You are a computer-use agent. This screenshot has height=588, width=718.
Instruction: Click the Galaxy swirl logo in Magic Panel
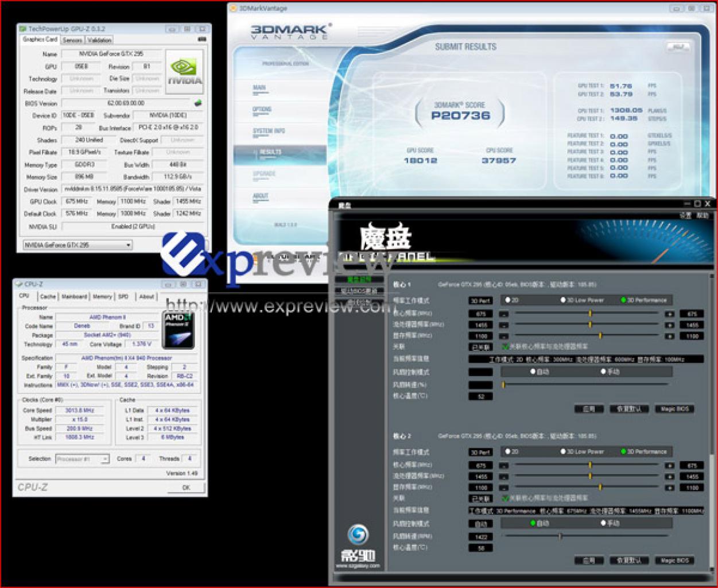[x=358, y=535]
